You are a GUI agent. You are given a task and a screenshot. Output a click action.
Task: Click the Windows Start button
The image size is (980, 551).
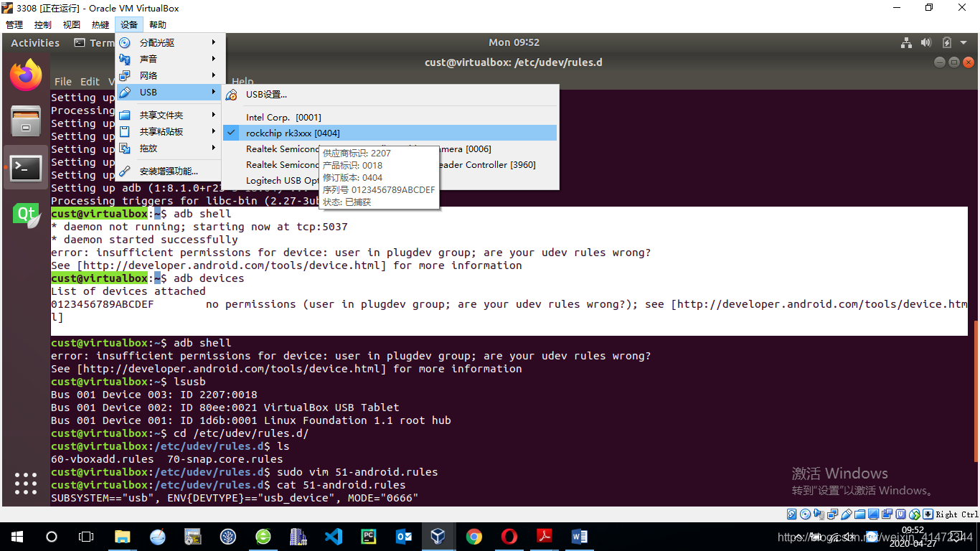[x=17, y=537]
